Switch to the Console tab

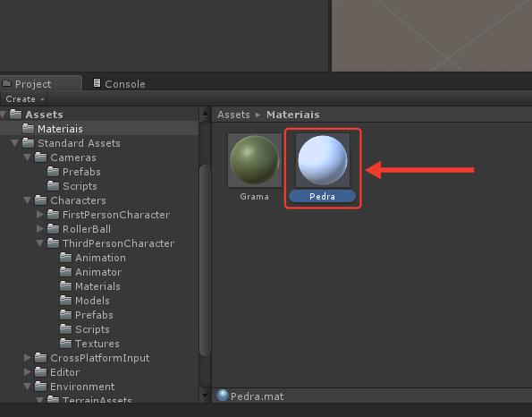tap(119, 84)
